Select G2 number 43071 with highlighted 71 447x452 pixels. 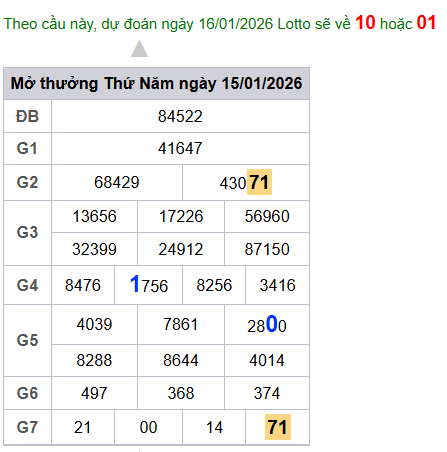(x=246, y=182)
